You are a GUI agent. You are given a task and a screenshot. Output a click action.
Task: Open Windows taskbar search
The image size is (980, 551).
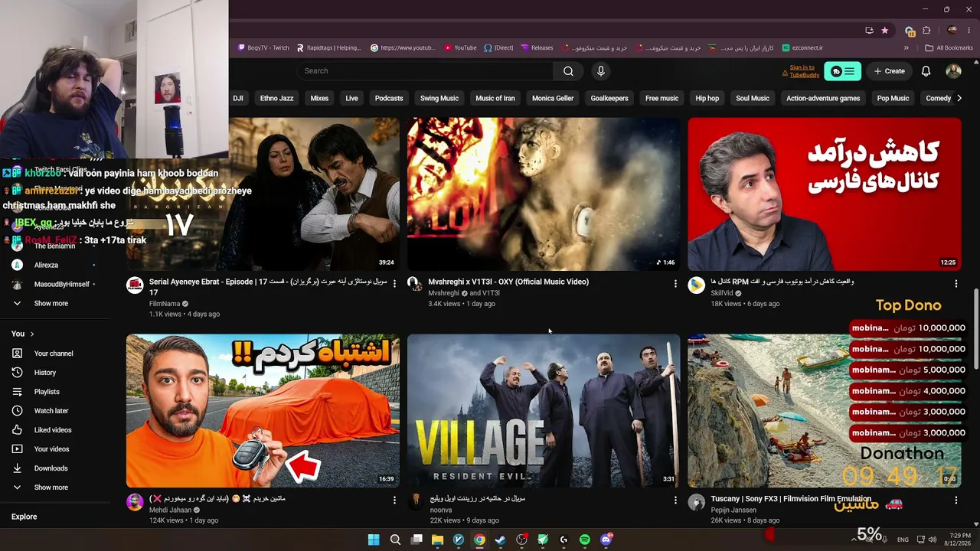coord(395,540)
